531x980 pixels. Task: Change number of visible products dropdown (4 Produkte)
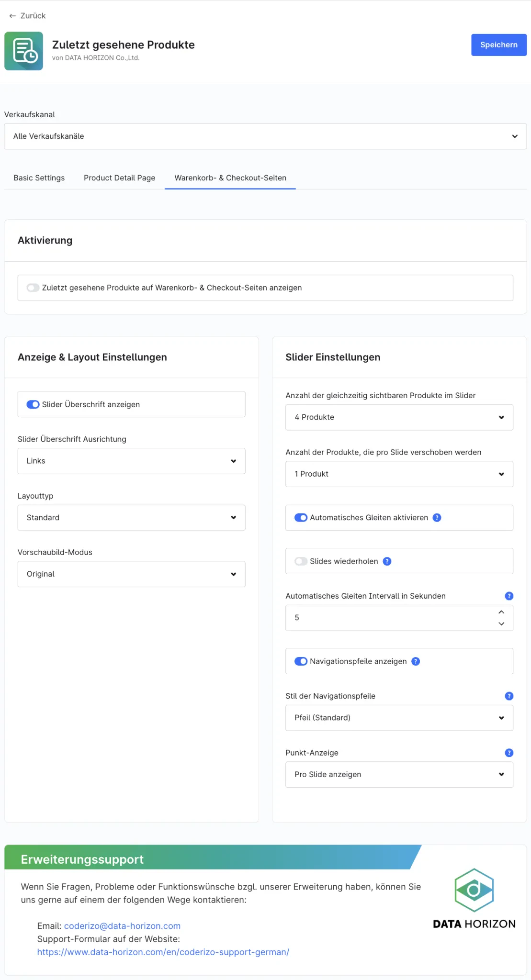click(x=399, y=417)
